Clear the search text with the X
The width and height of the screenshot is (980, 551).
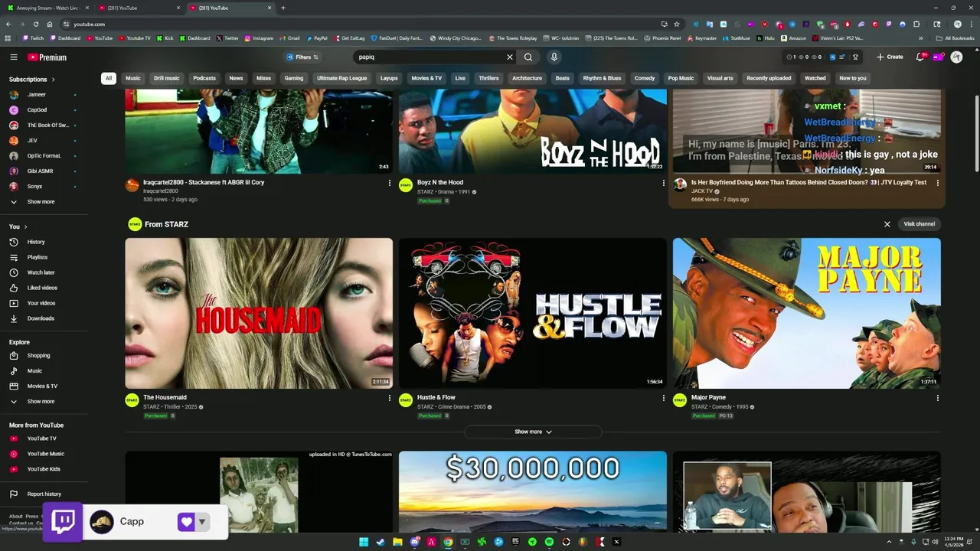coord(510,57)
